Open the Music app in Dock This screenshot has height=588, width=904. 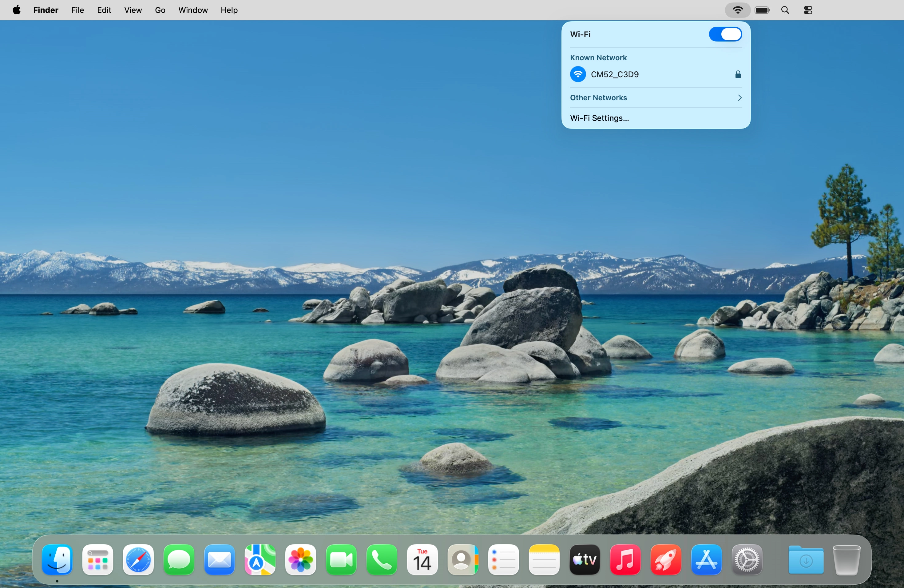click(x=625, y=559)
